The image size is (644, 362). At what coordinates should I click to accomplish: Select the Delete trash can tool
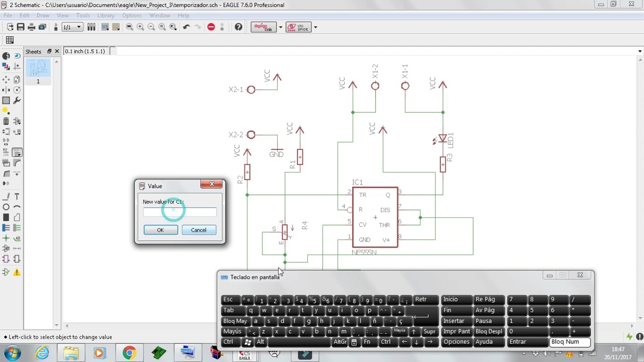tap(6, 121)
